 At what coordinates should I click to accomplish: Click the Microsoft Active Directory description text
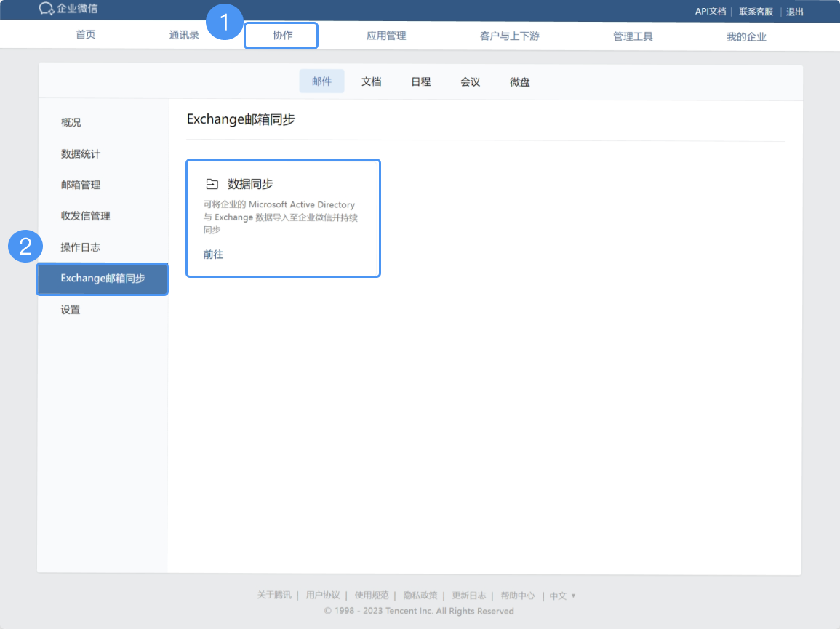(x=280, y=217)
